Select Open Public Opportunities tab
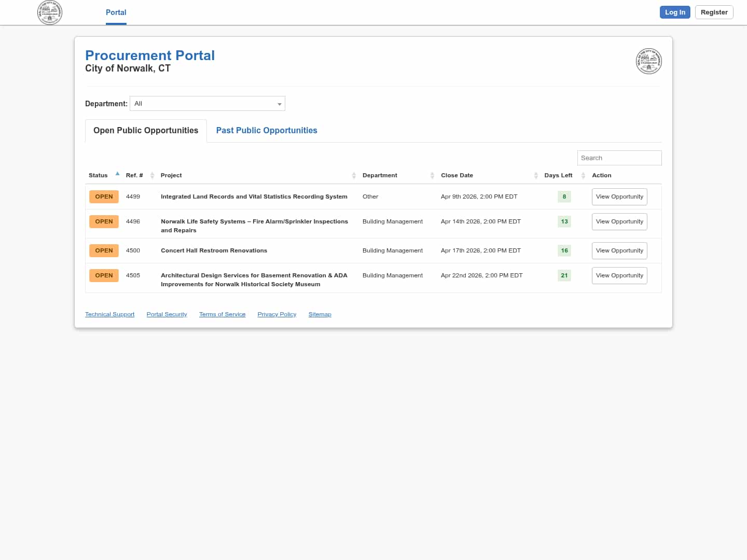This screenshot has height=560, width=747. [146, 131]
